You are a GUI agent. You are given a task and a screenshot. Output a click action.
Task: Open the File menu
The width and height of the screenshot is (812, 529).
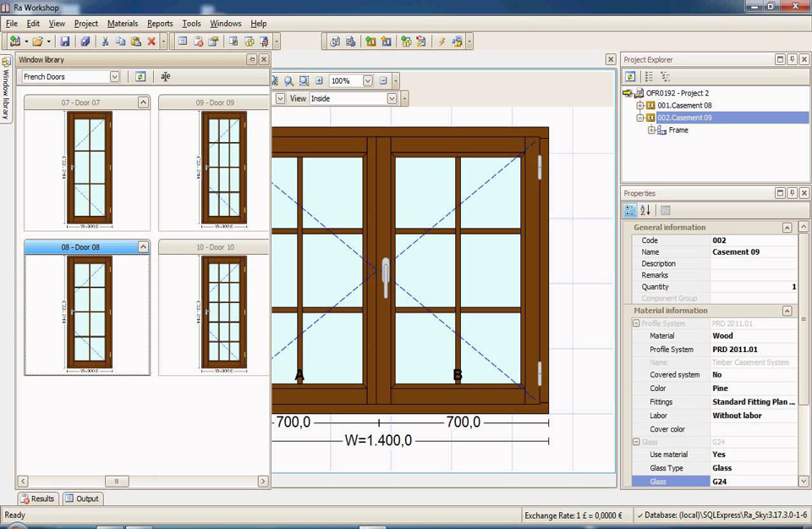point(11,24)
